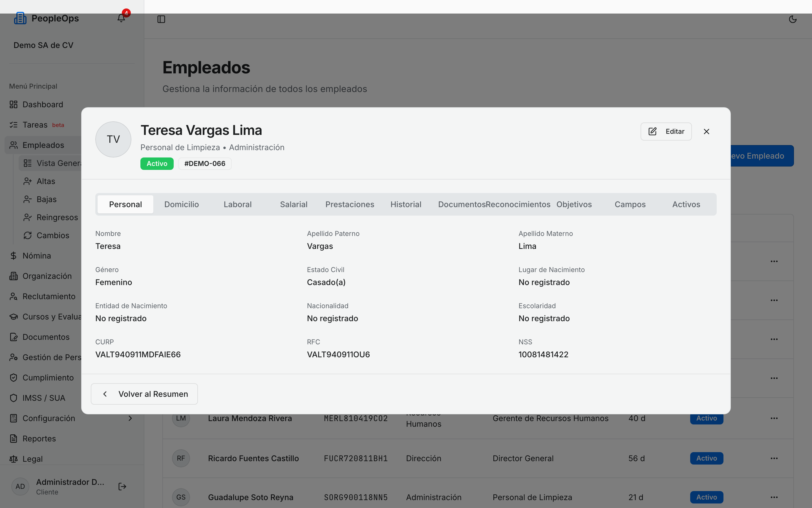Click the Editar button
The image size is (812, 508).
pos(666,131)
